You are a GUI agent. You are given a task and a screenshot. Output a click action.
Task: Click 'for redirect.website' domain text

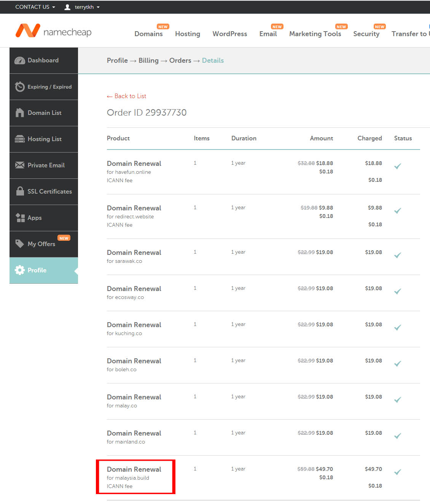pyautogui.click(x=131, y=217)
